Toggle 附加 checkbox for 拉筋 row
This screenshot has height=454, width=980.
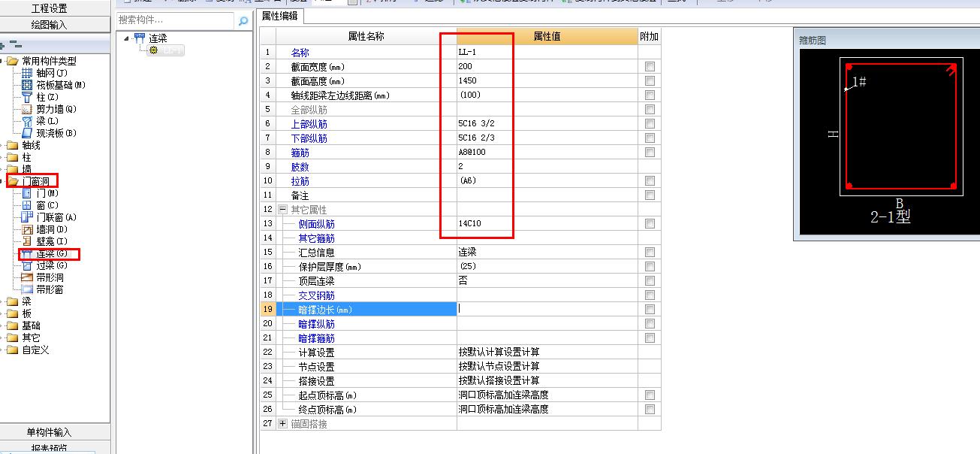650,181
